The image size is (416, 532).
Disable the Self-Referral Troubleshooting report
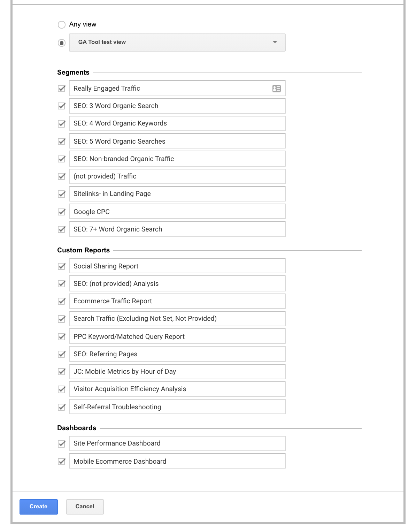[x=61, y=407]
